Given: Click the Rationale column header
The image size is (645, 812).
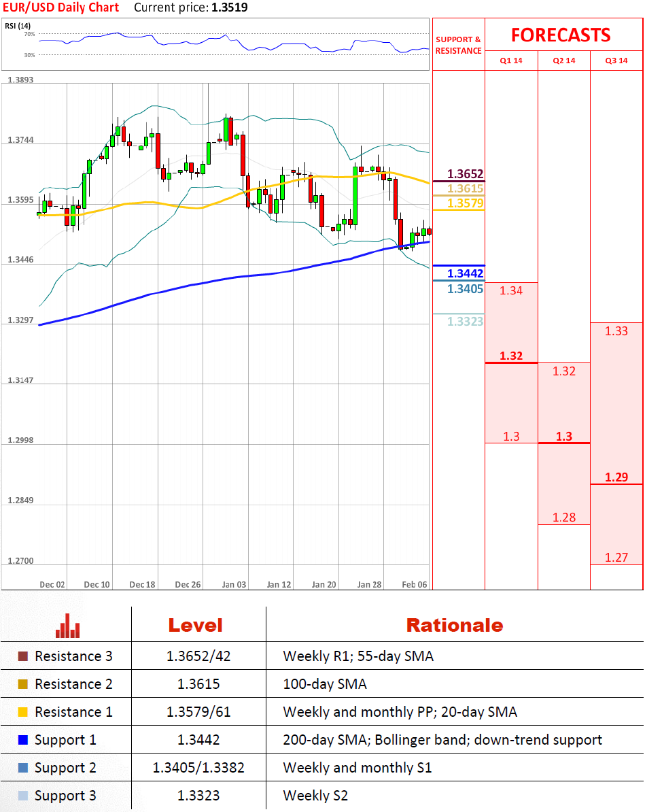Looking at the screenshot, I should 455,626.
